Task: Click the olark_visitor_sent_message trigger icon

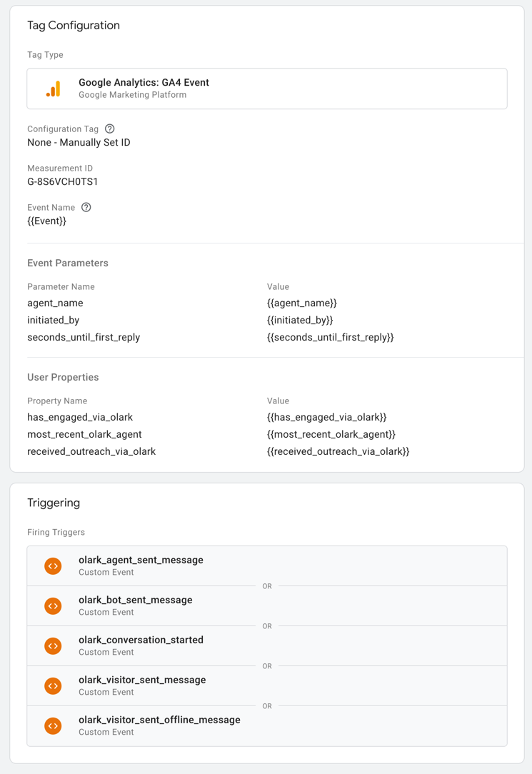Action: (53, 685)
